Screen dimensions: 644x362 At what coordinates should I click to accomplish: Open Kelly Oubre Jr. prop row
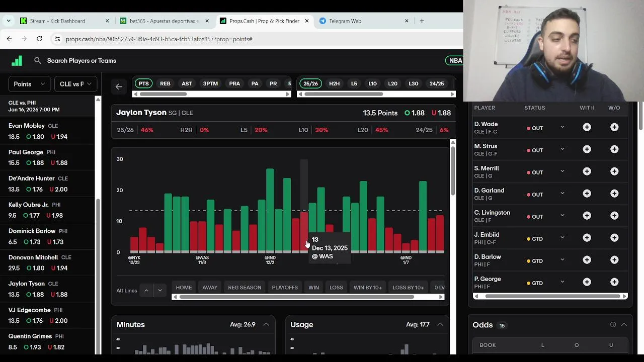pyautogui.click(x=47, y=210)
